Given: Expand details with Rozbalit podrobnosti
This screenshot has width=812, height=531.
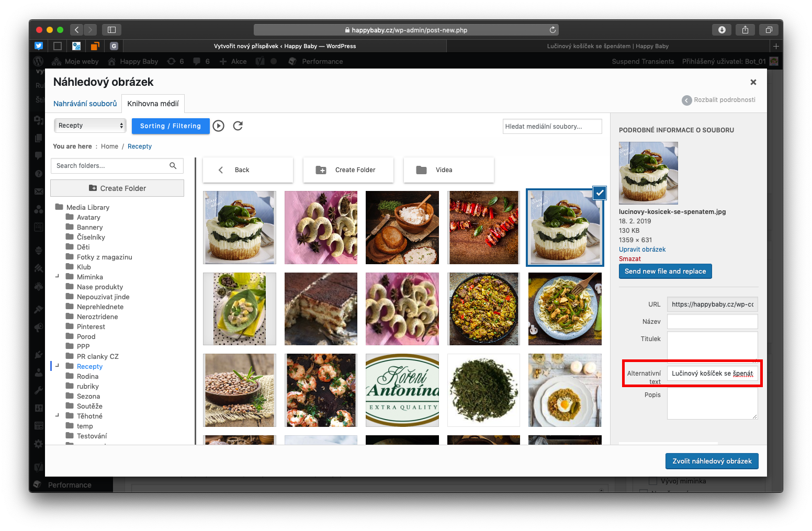Looking at the screenshot, I should (x=719, y=100).
